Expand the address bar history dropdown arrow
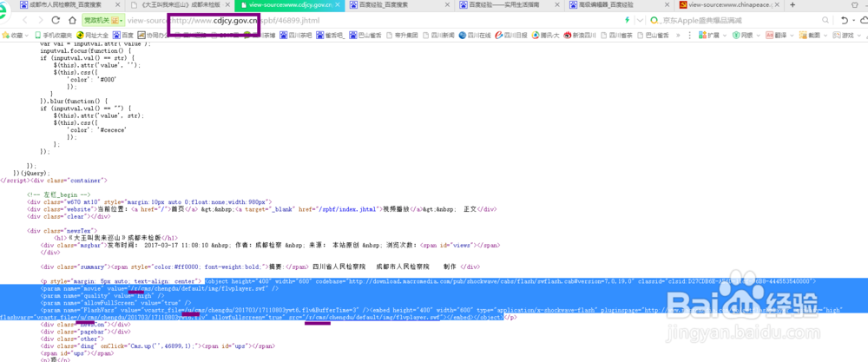Viewport: 868px width, 362px height. (640, 20)
